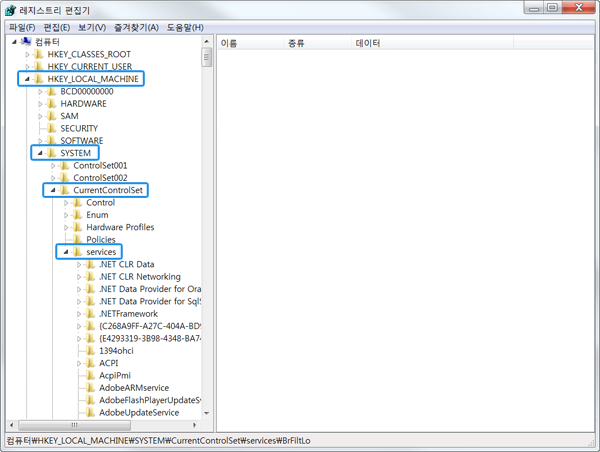Click tree vertical scrollbar up arrow

point(207,41)
